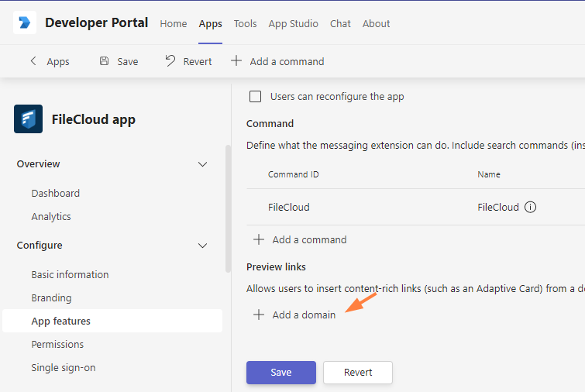Screen dimensions: 585x392
Task: Click the plus icon in top toolbar
Action: click(x=236, y=61)
